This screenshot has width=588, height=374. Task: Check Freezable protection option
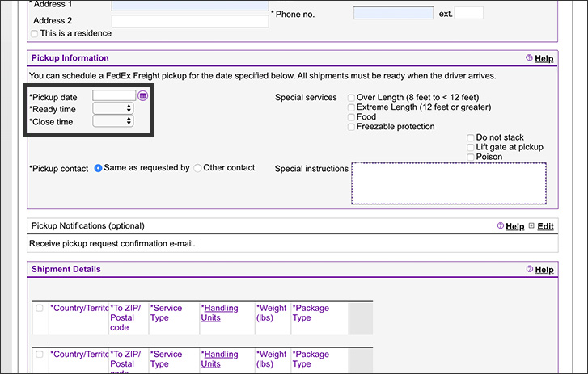[x=351, y=127]
